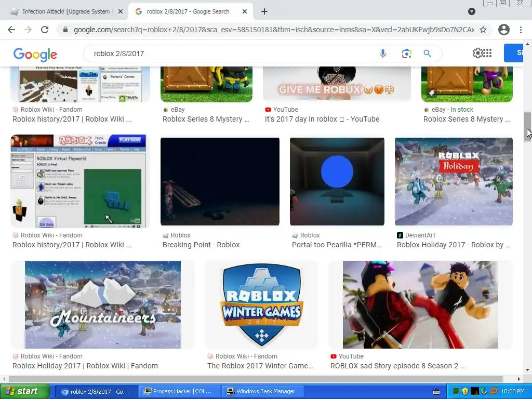This screenshot has width=532, height=399.
Task: Go back to the previous page
Action: 11,30
